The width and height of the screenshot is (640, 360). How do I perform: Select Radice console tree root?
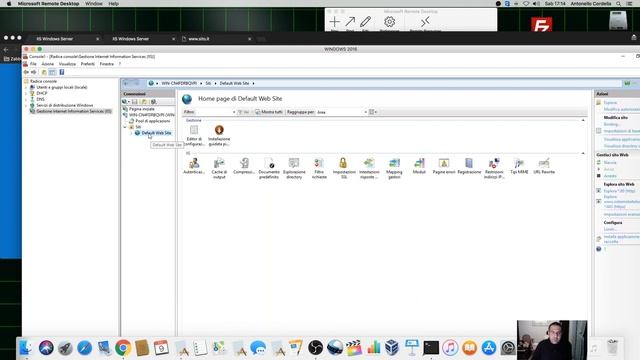43,81
